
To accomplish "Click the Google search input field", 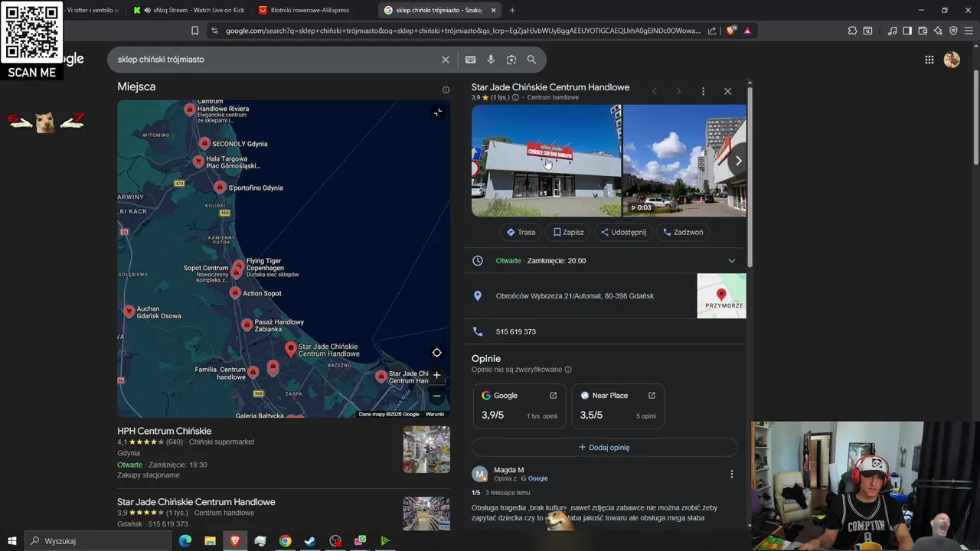I will (x=276, y=60).
